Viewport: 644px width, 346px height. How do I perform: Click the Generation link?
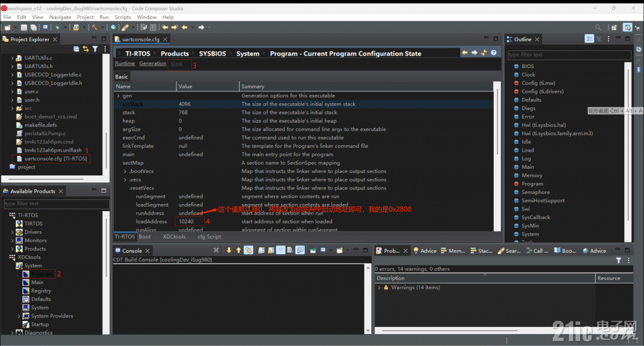click(x=153, y=63)
